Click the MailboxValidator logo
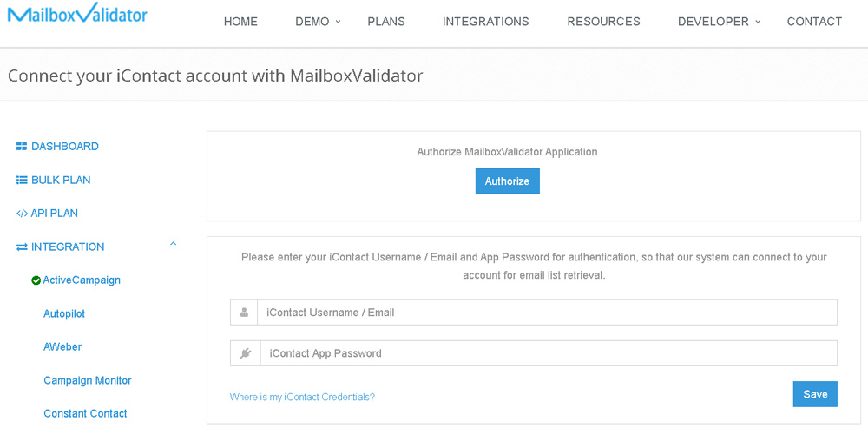Viewport: 868px width, 441px height. pyautogui.click(x=77, y=13)
